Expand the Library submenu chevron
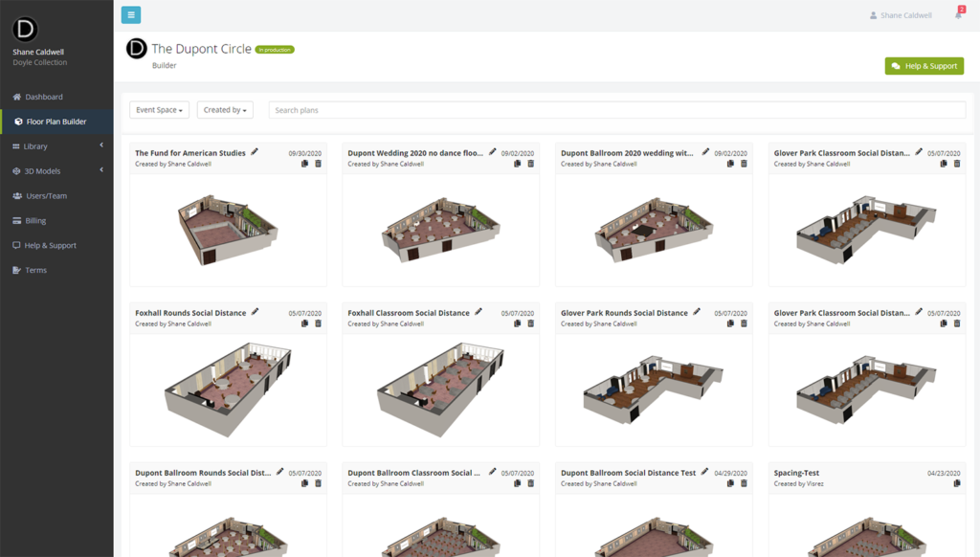The height and width of the screenshot is (557, 980). coord(101,145)
